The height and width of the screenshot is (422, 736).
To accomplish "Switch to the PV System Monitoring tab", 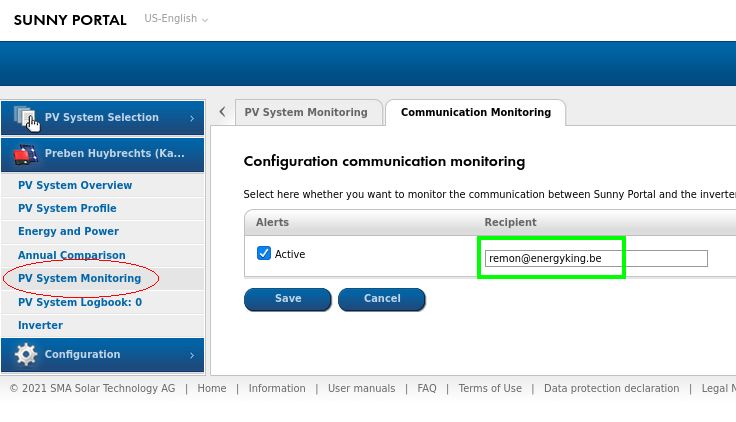I will click(306, 112).
